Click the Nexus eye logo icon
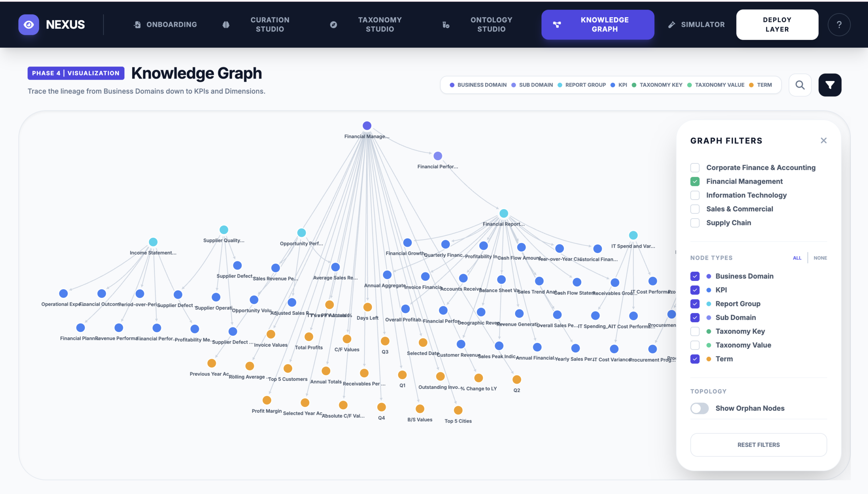The width and height of the screenshot is (868, 494). tap(28, 24)
